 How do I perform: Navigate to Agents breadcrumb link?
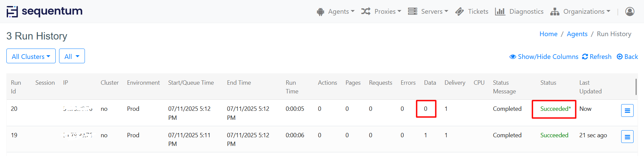[x=577, y=34]
